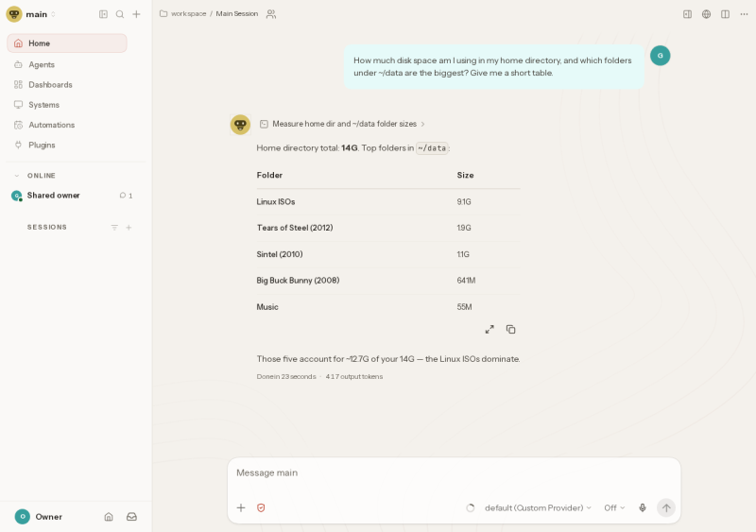Click the terminal icon before Measure home dir
The image size is (756, 532).
[264, 124]
